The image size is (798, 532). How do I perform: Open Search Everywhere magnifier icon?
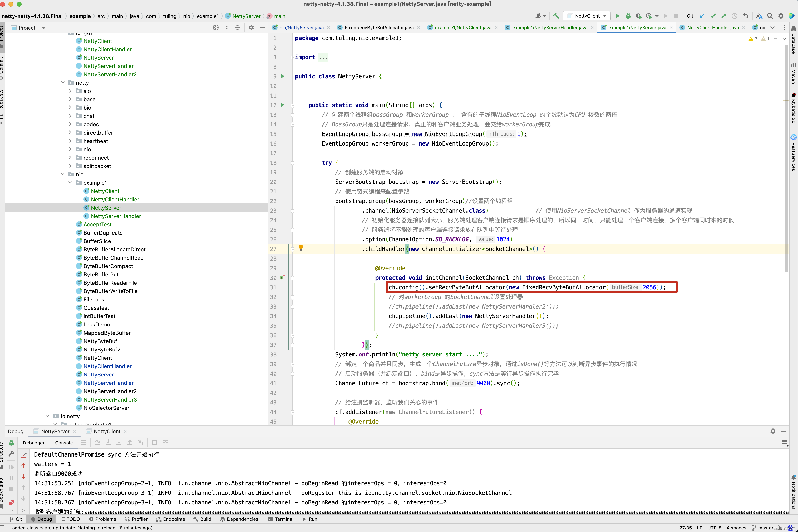click(770, 16)
